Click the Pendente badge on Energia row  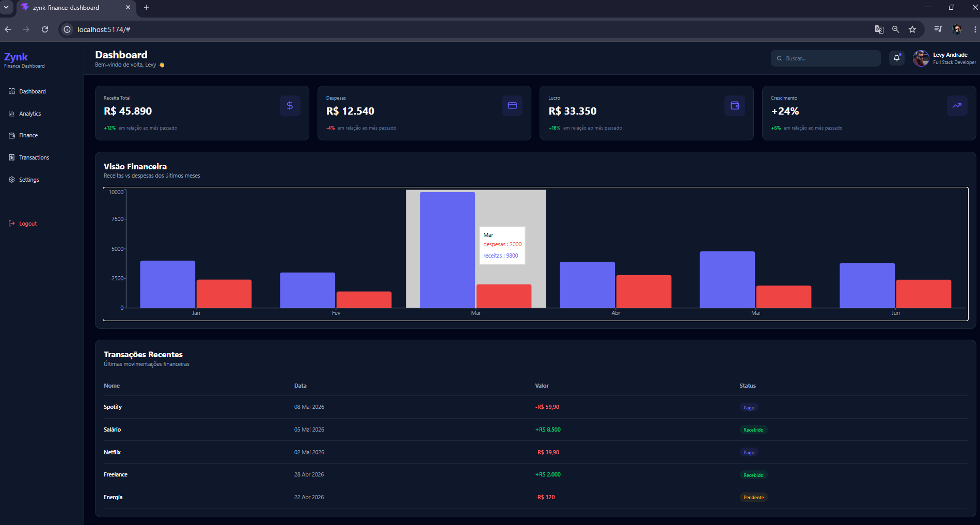(x=754, y=498)
